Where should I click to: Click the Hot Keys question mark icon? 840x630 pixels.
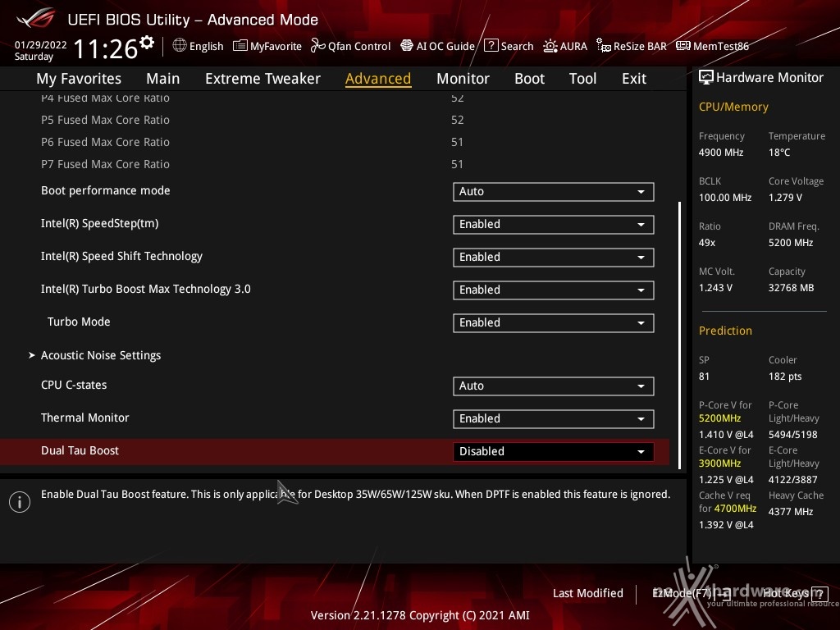coord(819,594)
